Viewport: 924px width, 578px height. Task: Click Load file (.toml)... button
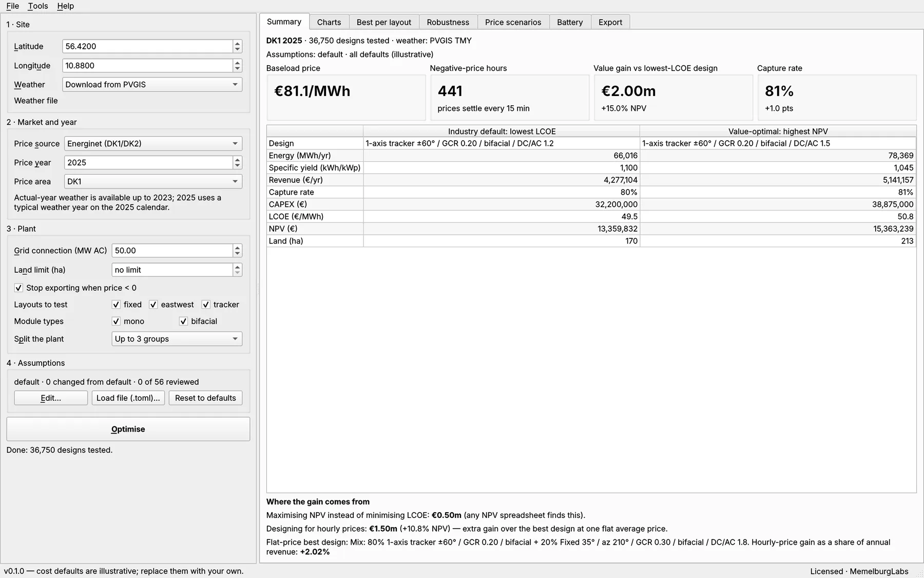point(128,398)
